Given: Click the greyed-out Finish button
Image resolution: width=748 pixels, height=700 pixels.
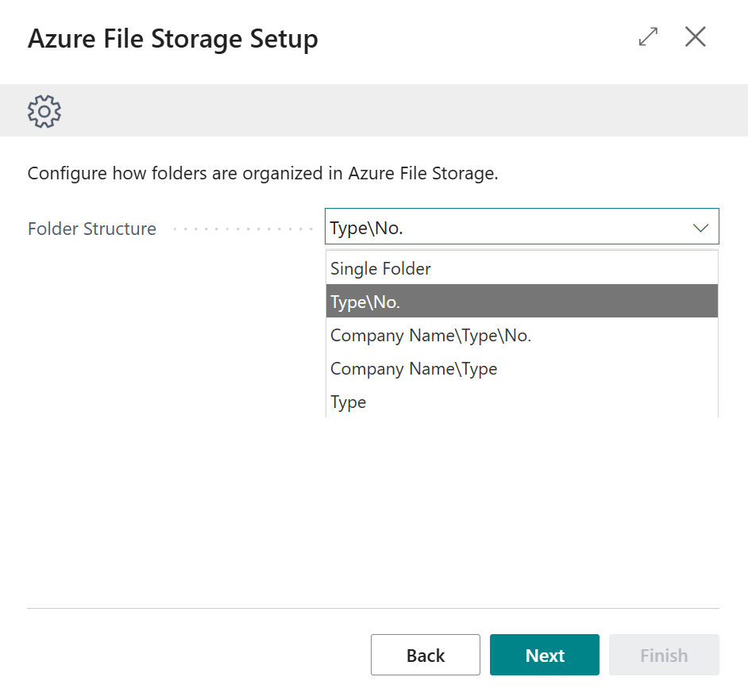Looking at the screenshot, I should click(x=663, y=655).
